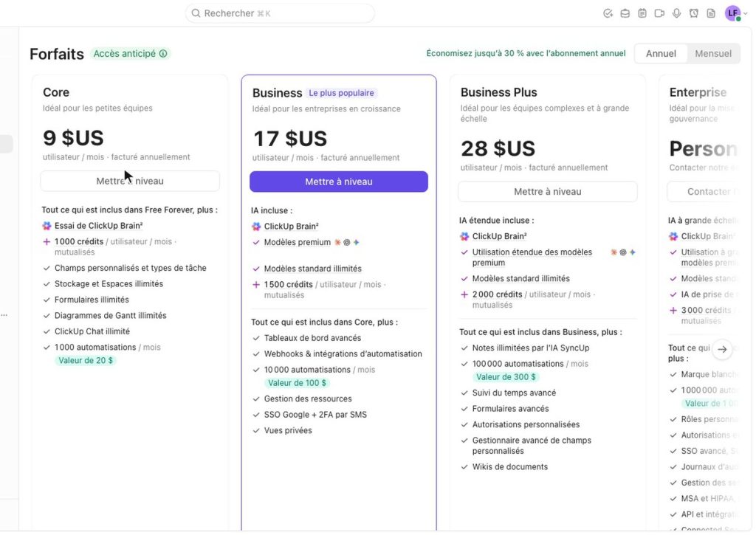Click Mettre à niveau for Business Plus

(547, 192)
